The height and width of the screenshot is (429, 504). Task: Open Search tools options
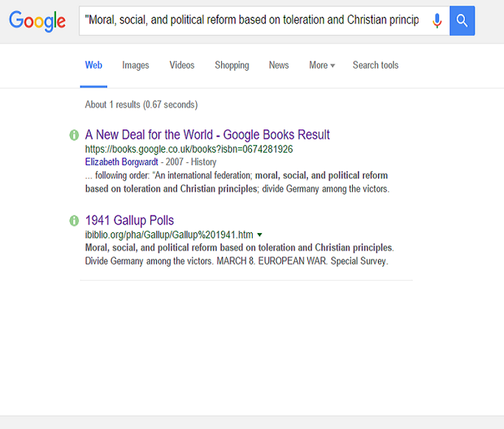[375, 65]
